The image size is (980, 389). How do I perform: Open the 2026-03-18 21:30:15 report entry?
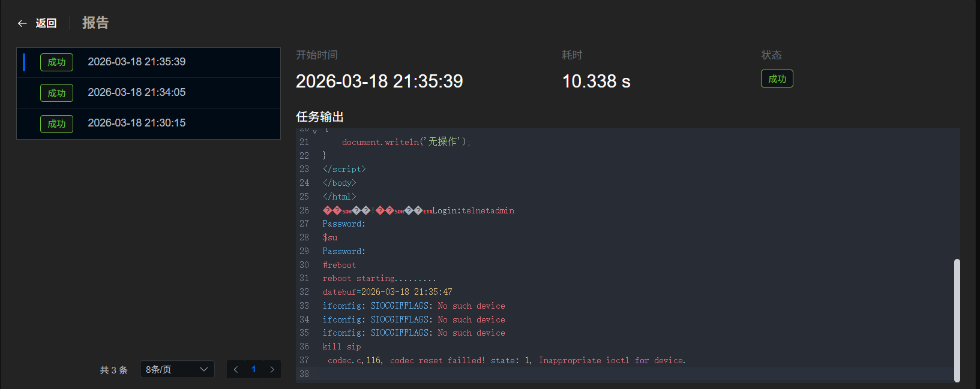[137, 123]
